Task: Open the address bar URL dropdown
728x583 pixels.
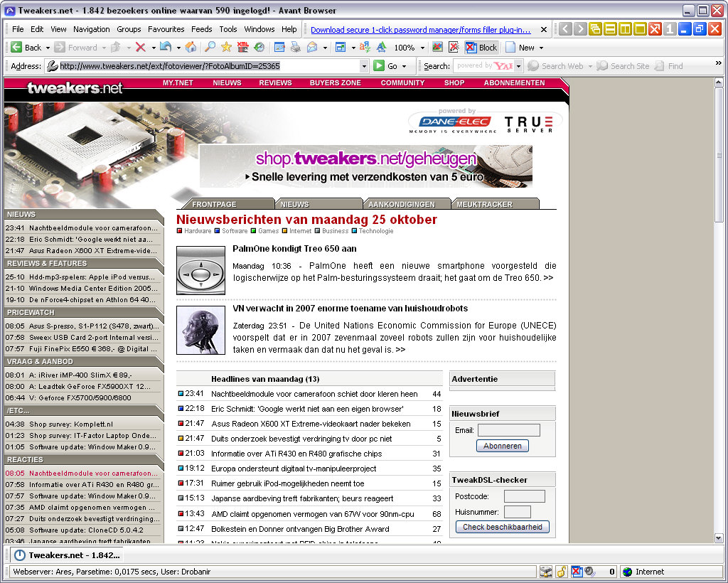Action: (364, 66)
